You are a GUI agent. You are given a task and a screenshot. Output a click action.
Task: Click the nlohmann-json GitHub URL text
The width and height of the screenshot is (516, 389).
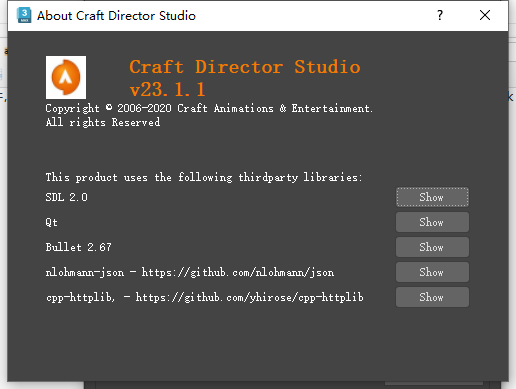(238, 272)
